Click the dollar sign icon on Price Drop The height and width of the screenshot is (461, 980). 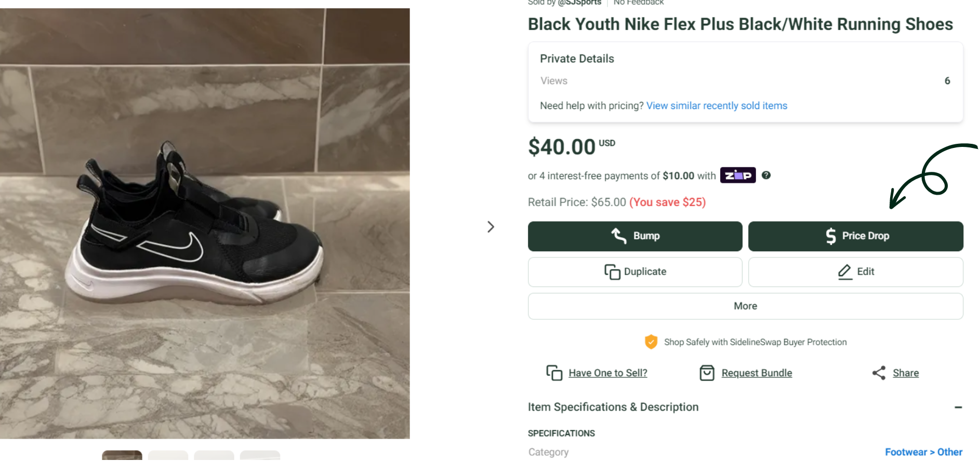[x=831, y=236]
